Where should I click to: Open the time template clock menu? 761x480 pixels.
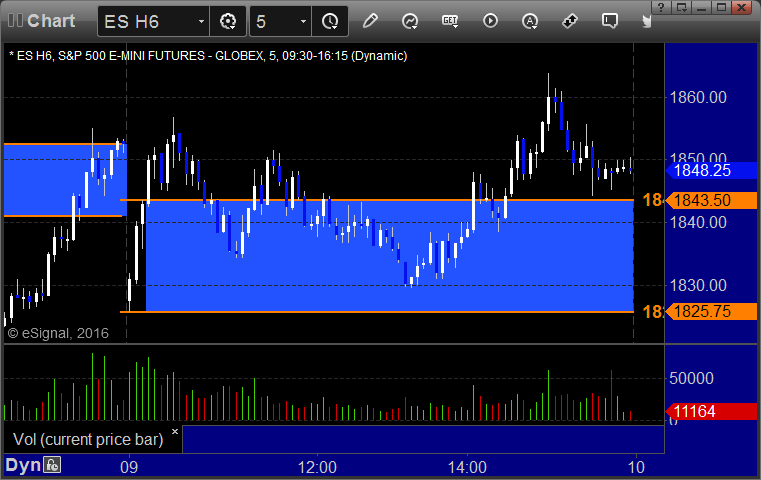330,21
